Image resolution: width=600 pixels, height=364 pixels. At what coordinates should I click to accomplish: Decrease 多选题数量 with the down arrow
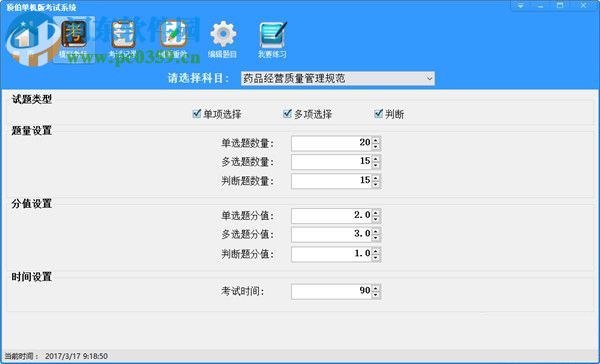point(376,165)
